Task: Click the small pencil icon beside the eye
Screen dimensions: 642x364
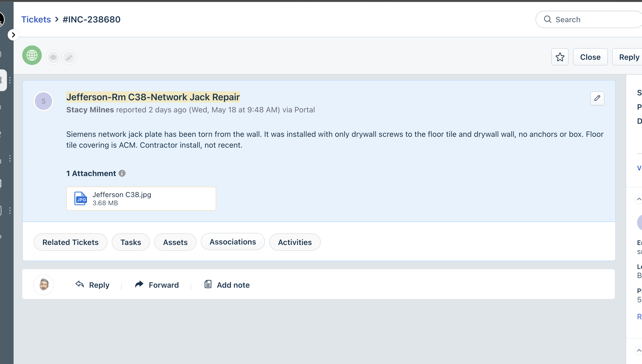Action: click(69, 58)
